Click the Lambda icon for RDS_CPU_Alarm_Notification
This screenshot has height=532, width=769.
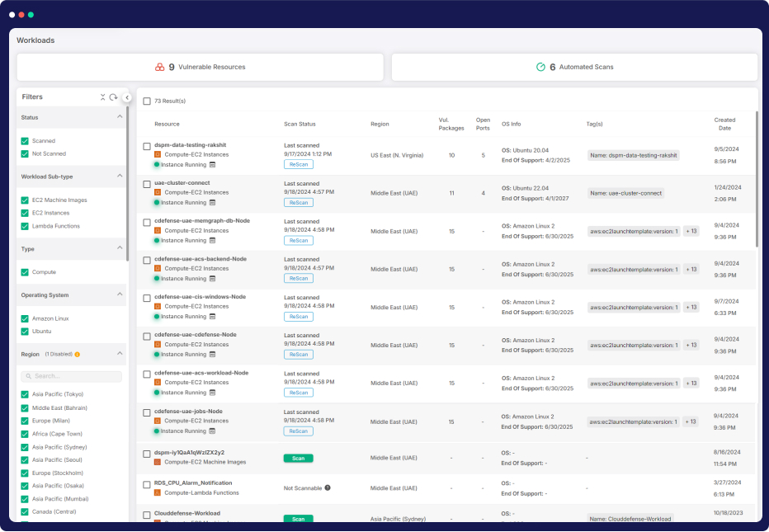(158, 492)
